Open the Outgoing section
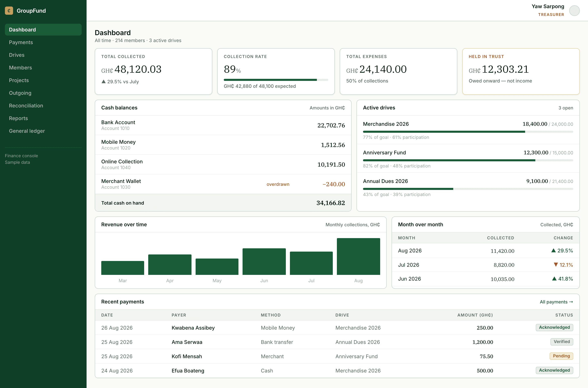The image size is (588, 388). coord(43,93)
